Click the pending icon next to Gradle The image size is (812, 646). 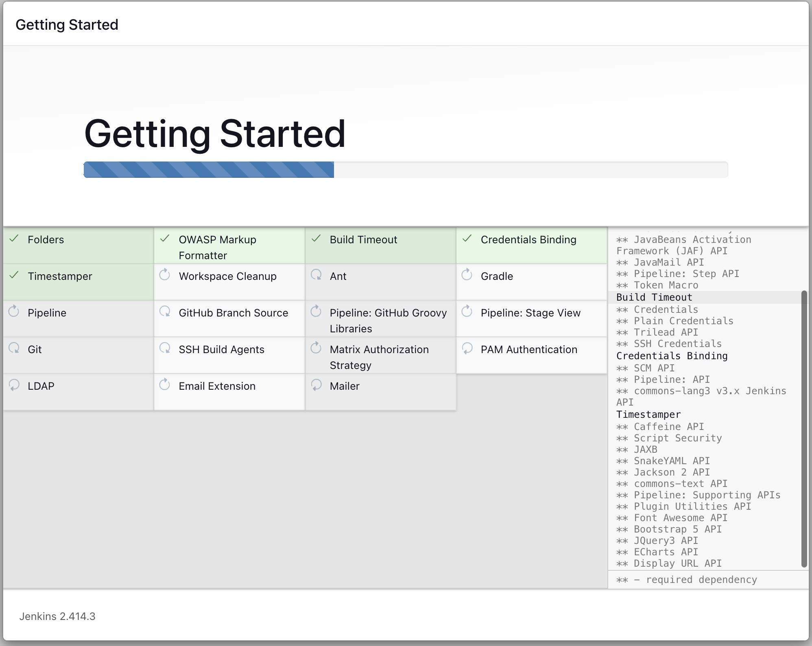pos(467,275)
